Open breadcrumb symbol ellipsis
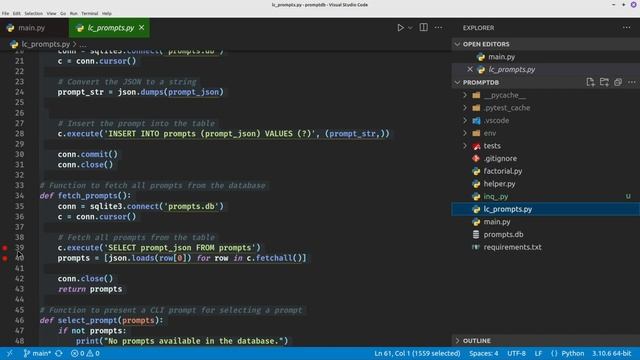Viewport: 640px width, 360px height. tap(83, 44)
